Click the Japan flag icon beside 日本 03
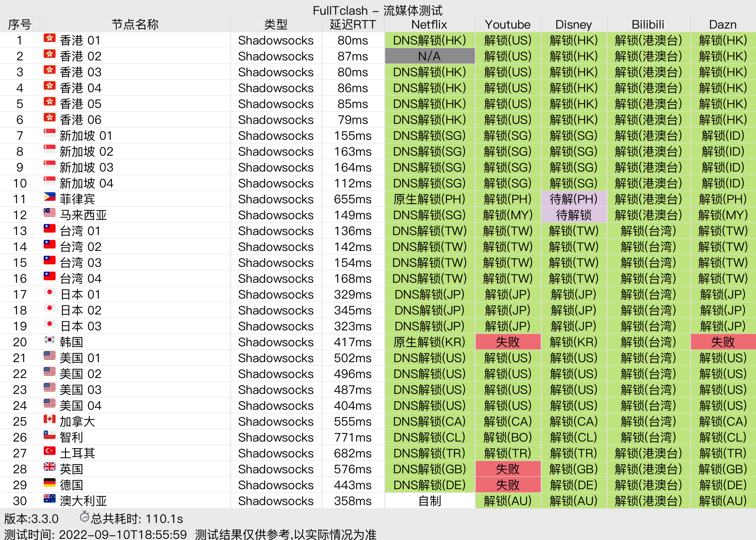The image size is (756, 540). (50, 324)
